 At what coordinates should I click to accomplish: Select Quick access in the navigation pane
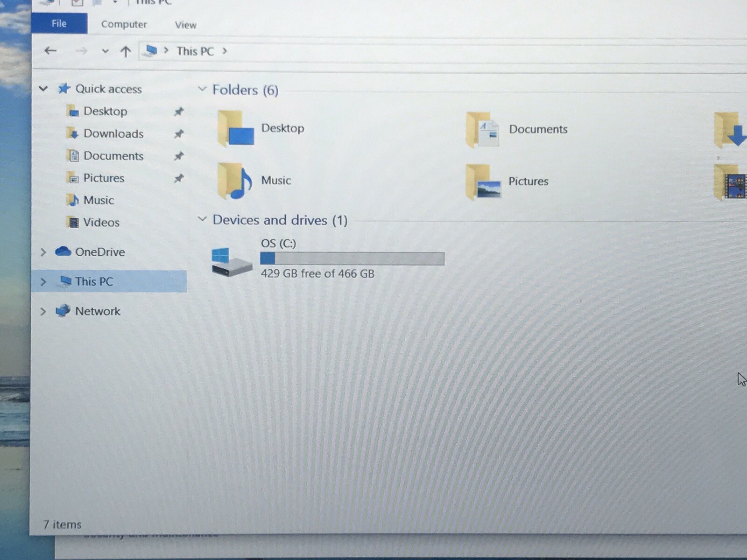click(108, 89)
